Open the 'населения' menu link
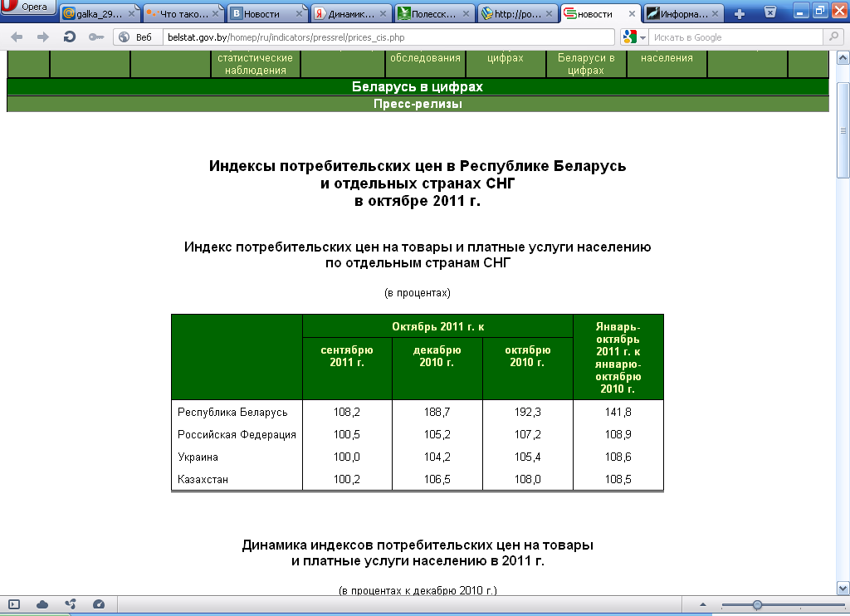The width and height of the screenshot is (850, 616). tap(667, 58)
